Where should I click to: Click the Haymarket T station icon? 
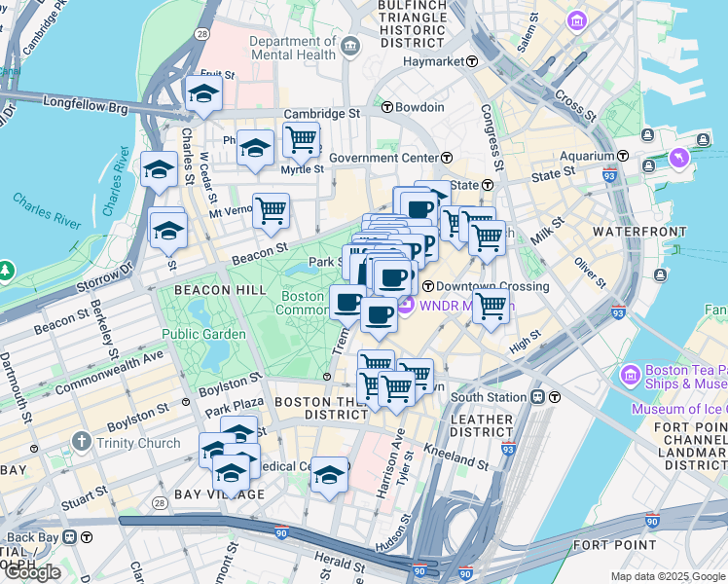472,61
